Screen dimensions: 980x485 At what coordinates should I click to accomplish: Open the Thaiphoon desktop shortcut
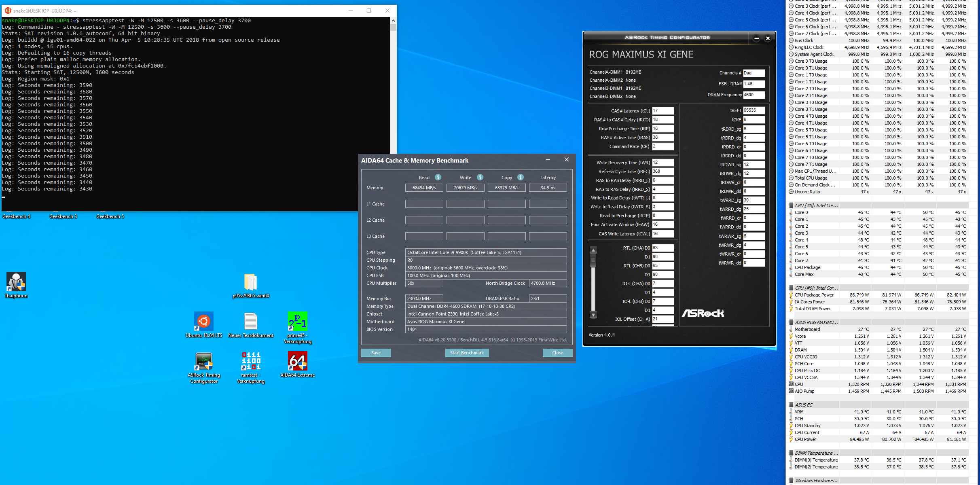tap(16, 282)
